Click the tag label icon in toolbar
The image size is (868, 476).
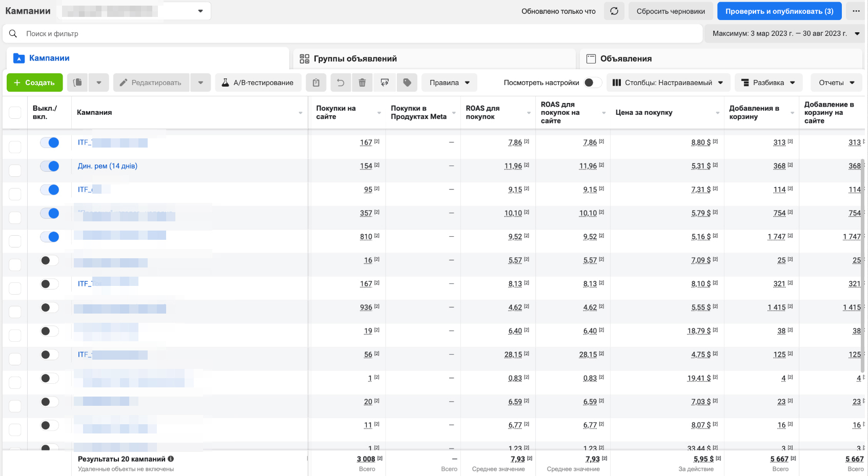tap(407, 82)
